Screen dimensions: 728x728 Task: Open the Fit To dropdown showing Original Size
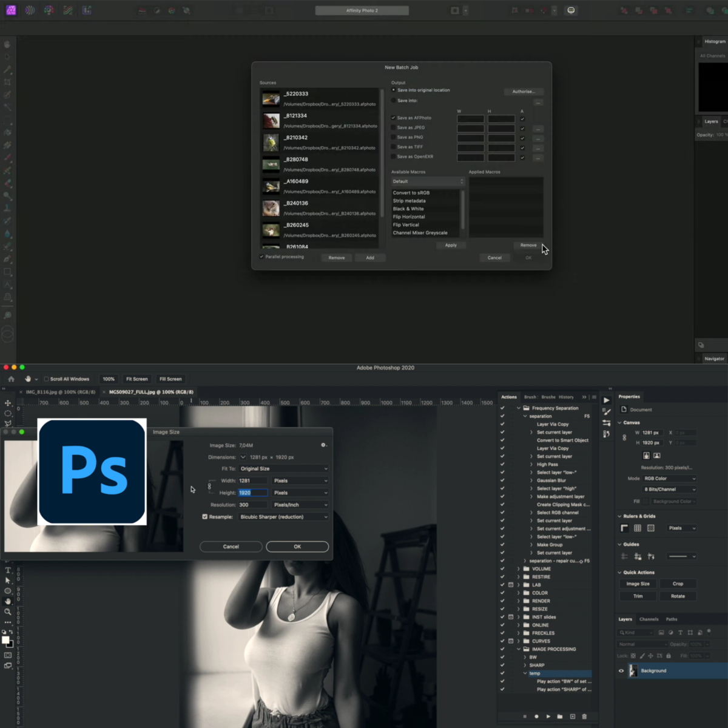(x=283, y=468)
